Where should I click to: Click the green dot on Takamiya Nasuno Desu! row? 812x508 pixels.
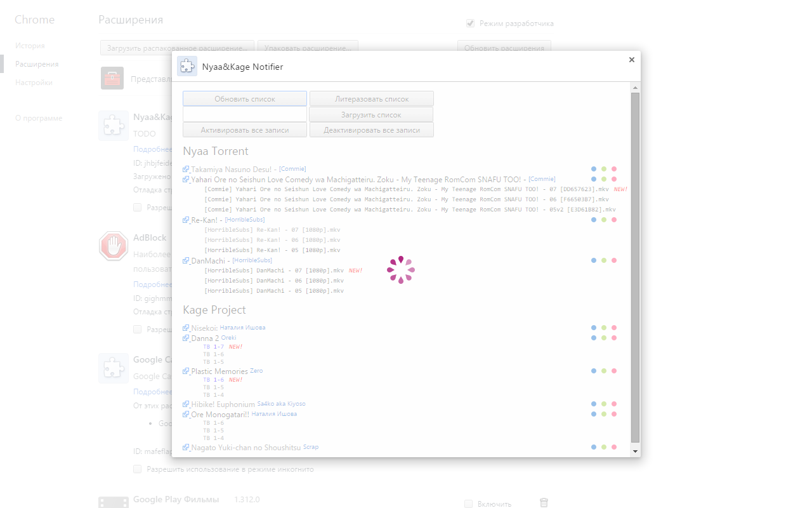(604, 169)
